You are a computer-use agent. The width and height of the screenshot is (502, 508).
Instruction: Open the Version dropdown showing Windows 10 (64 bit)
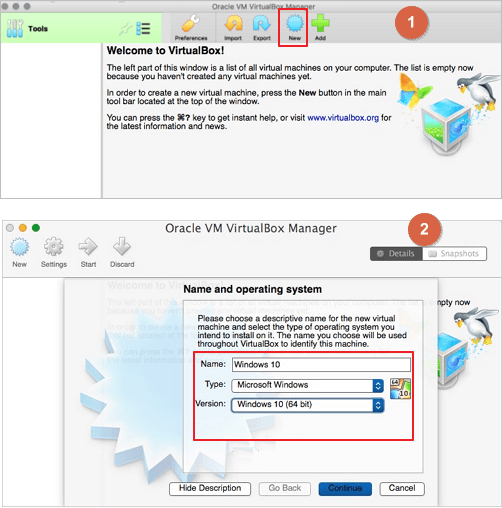click(x=308, y=405)
